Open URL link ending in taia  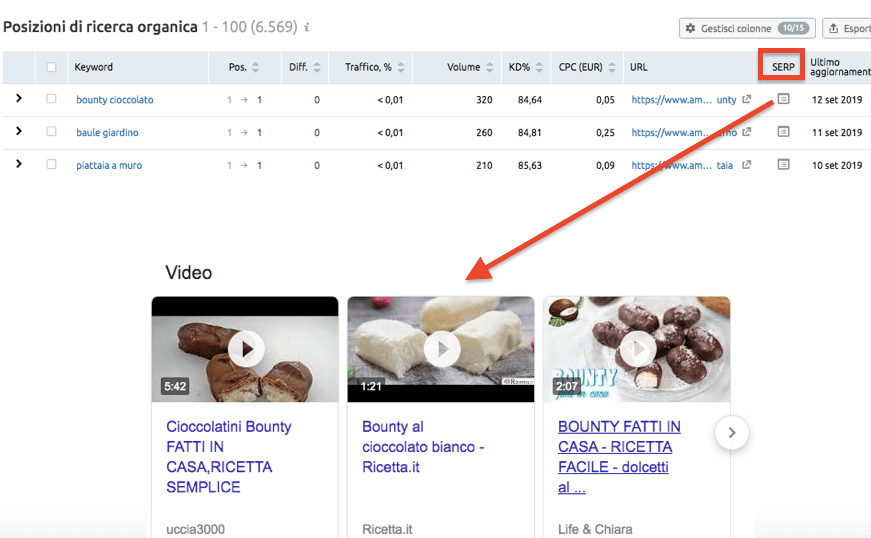click(x=682, y=165)
